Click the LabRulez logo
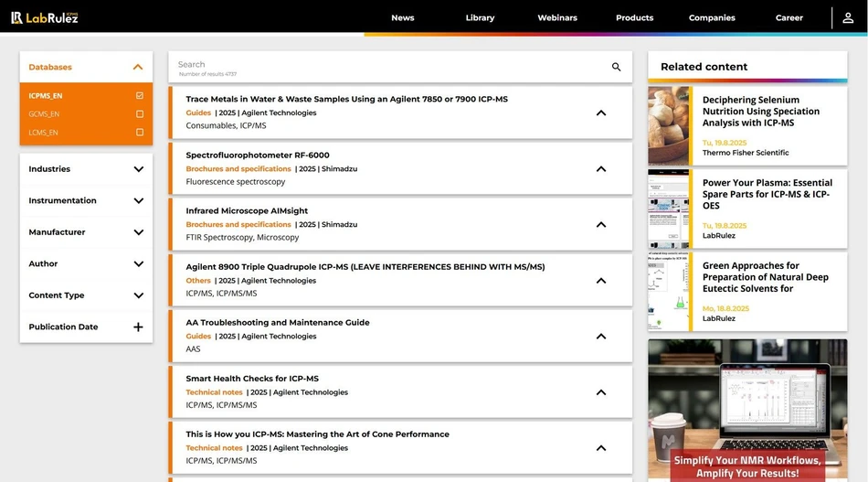Image resolution: width=868 pixels, height=482 pixels. click(44, 17)
